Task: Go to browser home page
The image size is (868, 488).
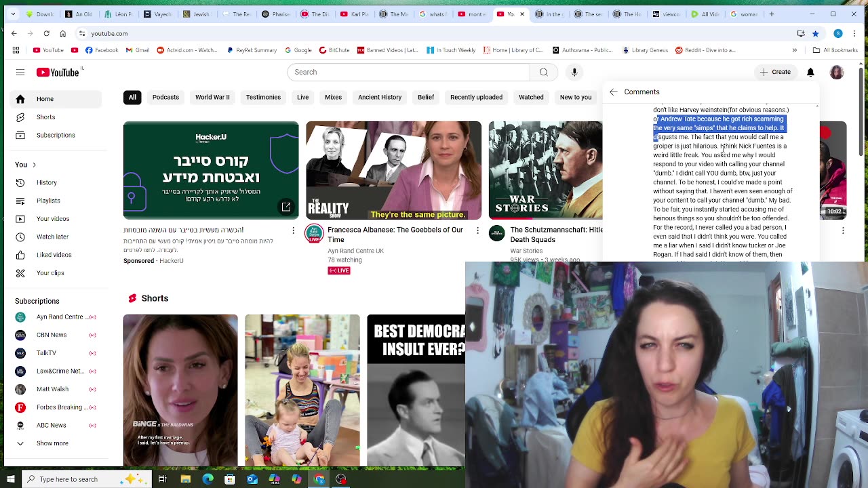Action: (x=63, y=33)
